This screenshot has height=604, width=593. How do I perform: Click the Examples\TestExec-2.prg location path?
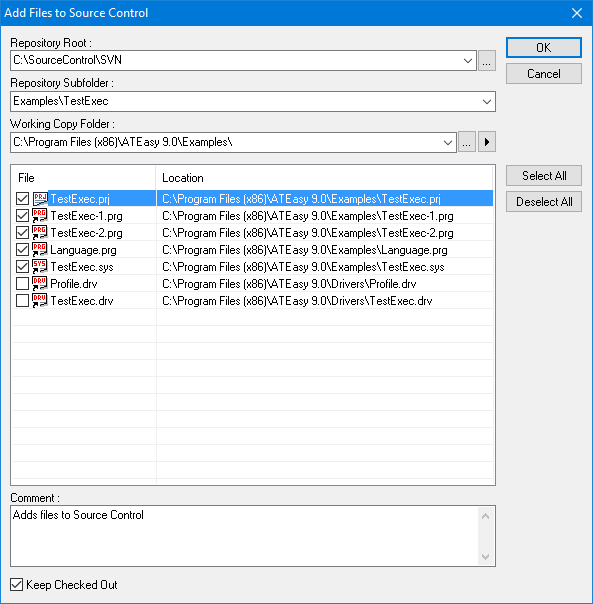308,233
